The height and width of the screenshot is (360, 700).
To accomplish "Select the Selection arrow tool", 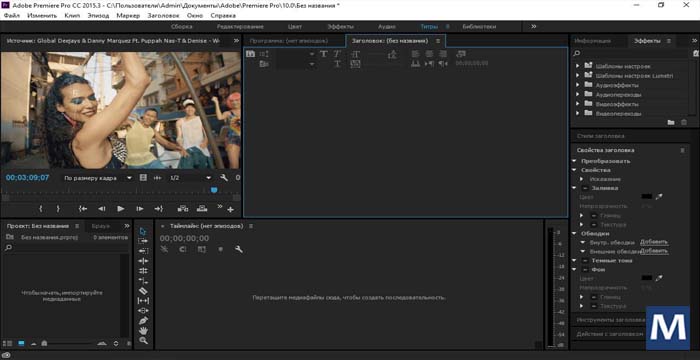I will tap(143, 231).
